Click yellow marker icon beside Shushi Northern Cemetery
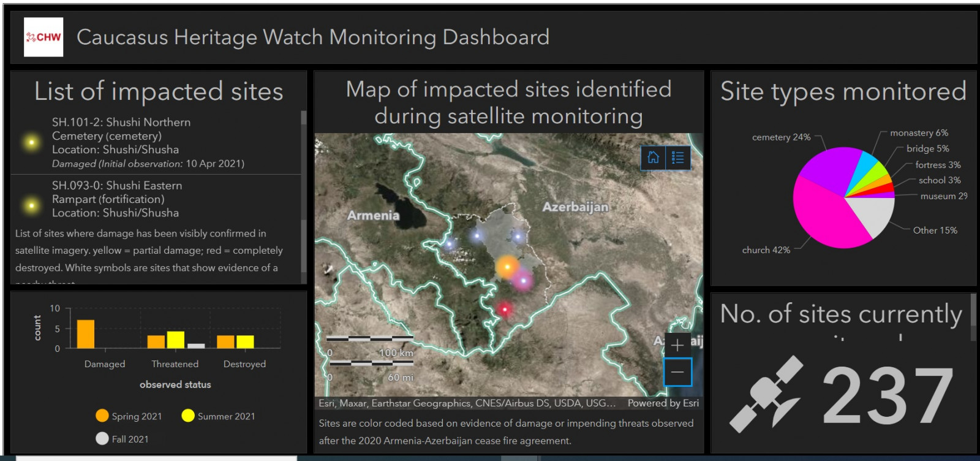The image size is (980, 461). pyautogui.click(x=31, y=143)
